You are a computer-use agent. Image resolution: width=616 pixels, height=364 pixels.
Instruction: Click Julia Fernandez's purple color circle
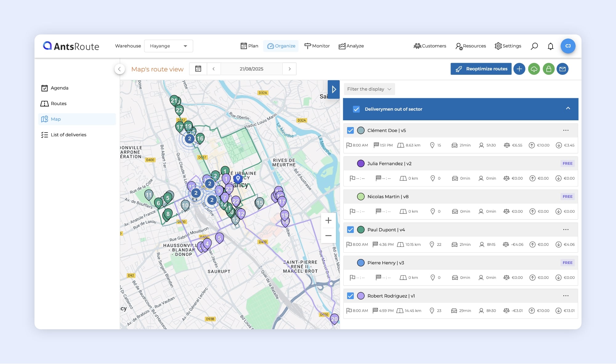point(361,164)
